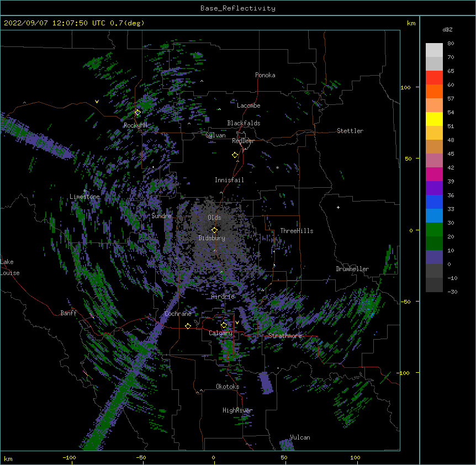476x465 pixels.
Task: Click the yellow diamond marker south of RedDeer
Action: pos(235,155)
